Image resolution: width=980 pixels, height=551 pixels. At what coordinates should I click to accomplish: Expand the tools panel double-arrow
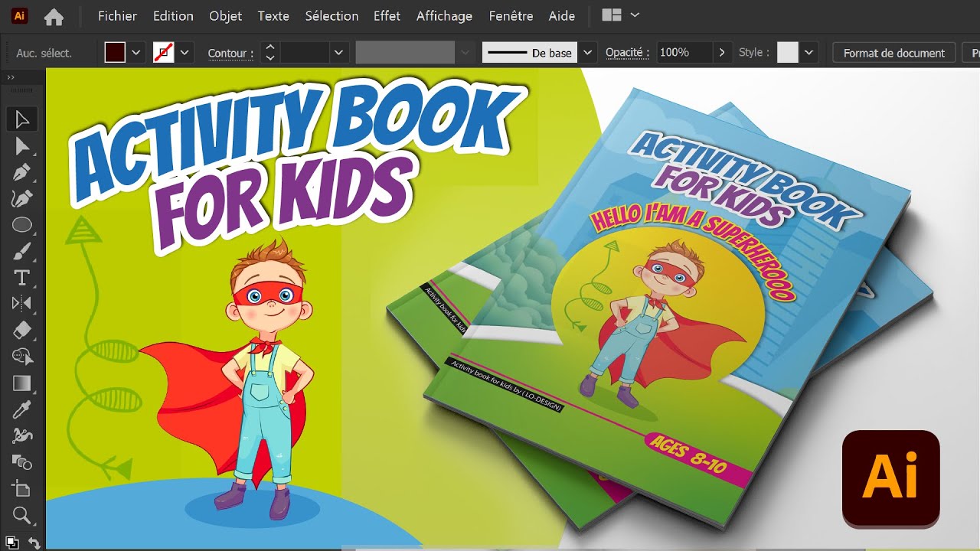point(11,77)
